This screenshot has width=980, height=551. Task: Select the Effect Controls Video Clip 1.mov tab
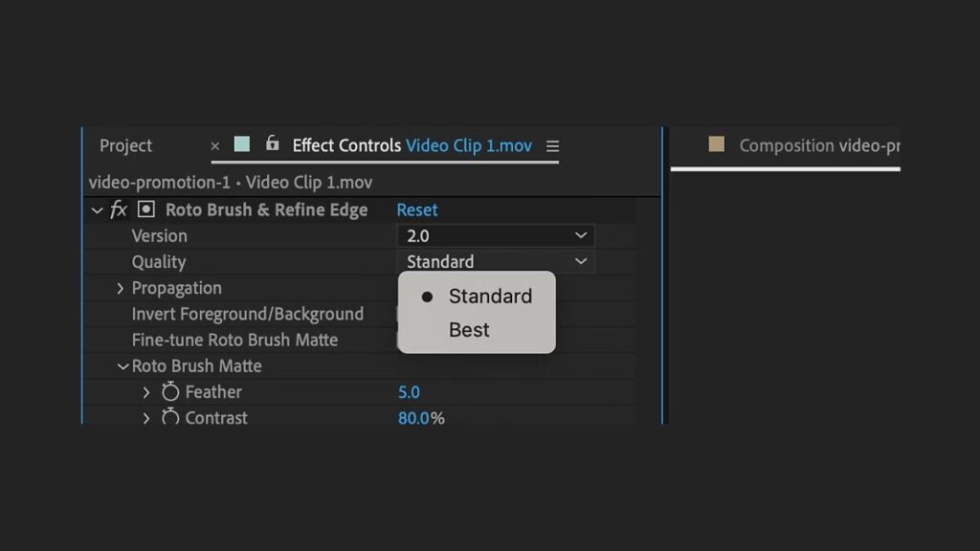pyautogui.click(x=412, y=145)
